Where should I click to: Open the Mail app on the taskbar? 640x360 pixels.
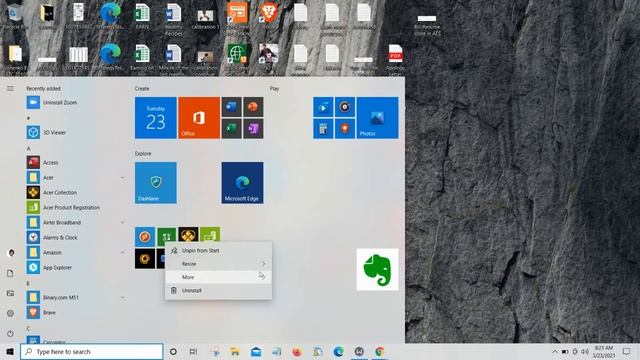(256, 351)
